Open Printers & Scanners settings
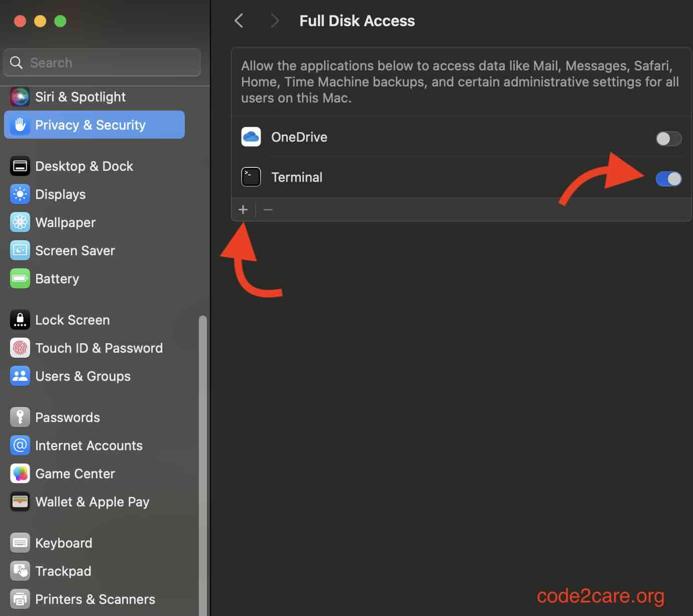This screenshot has width=693, height=616. tap(95, 599)
